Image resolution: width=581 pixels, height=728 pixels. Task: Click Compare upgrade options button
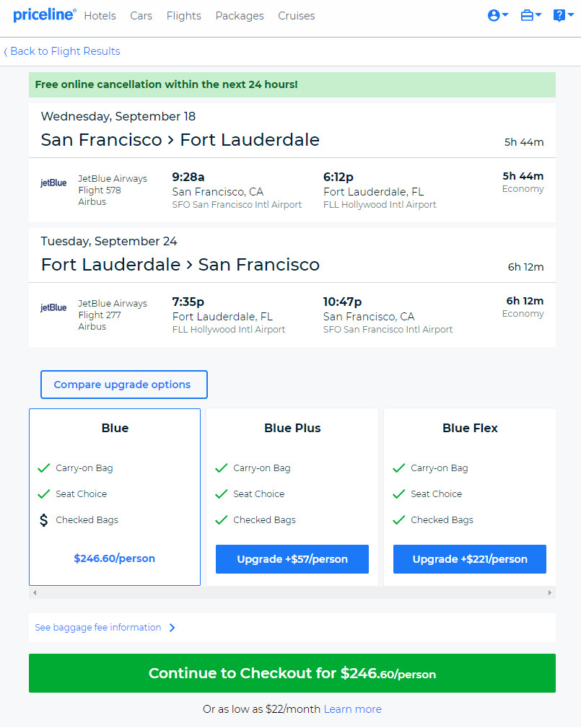124,385
